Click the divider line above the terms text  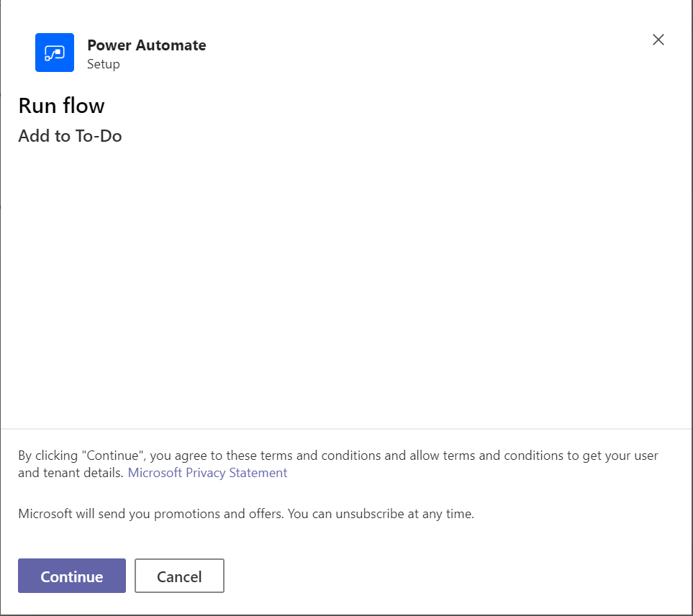pyautogui.click(x=345, y=429)
